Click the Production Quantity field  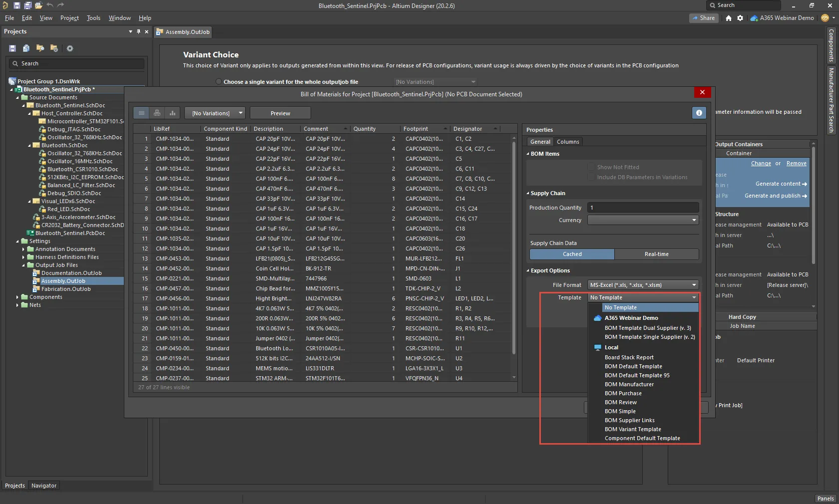coord(643,208)
